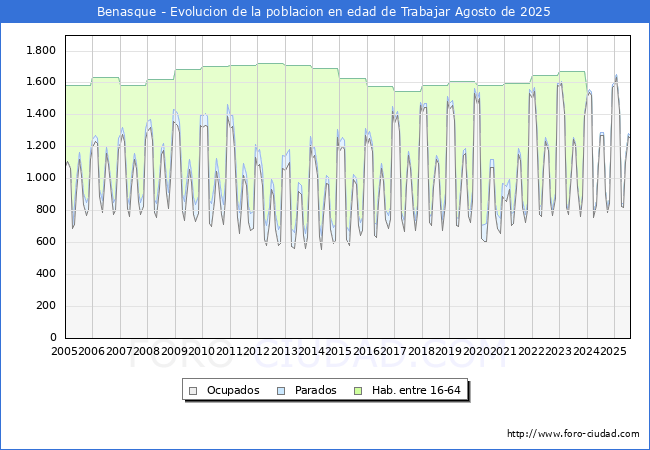Image resolution: width=650 pixels, height=450 pixels.
Task: Click the 2015 label on x-axis
Action: (338, 352)
